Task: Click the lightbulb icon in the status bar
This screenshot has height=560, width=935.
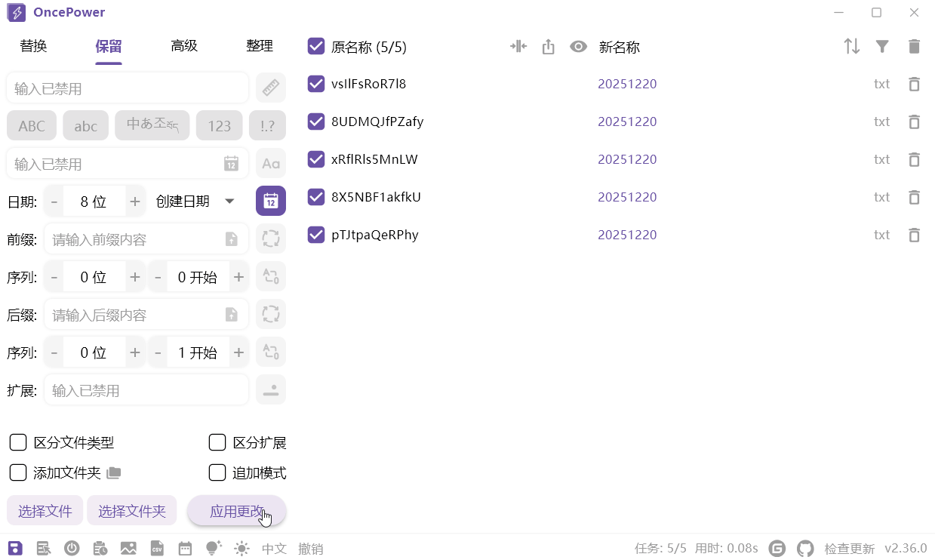Action: (x=214, y=548)
